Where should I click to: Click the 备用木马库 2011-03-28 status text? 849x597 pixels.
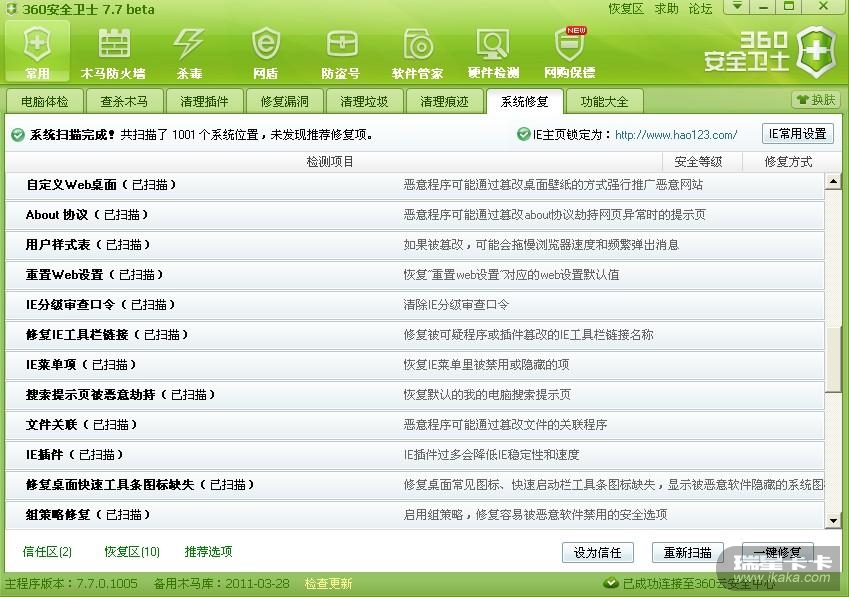pos(221,583)
